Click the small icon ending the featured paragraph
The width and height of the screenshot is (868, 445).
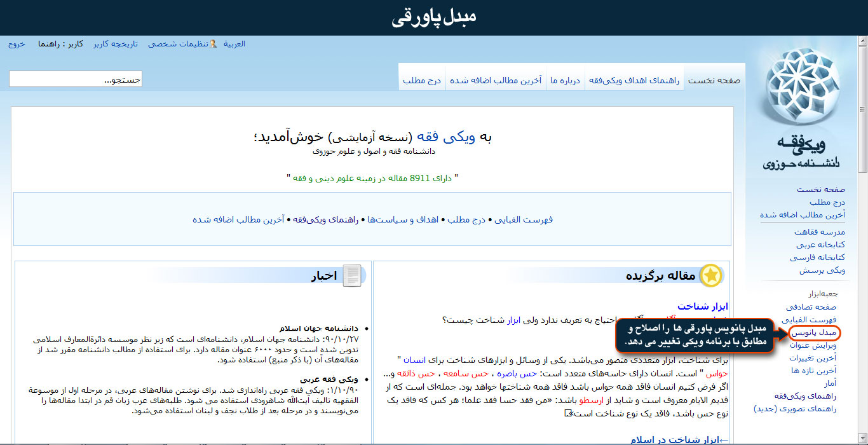point(568,413)
